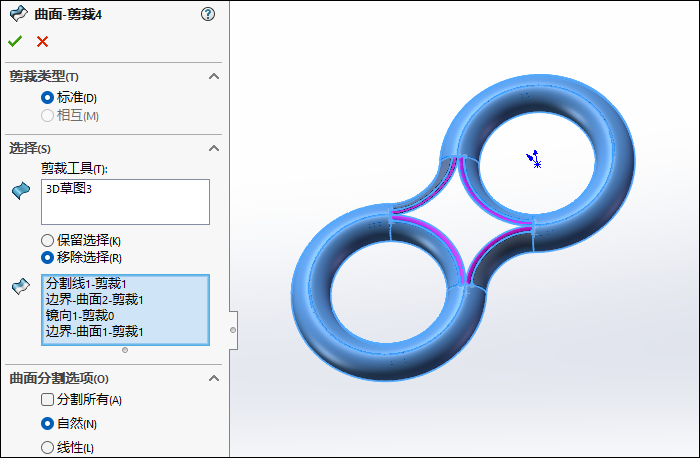Screen dimensions: 700x458
Task: Select 边界-曲面1-剪裁1 in the list
Action: click(x=94, y=332)
